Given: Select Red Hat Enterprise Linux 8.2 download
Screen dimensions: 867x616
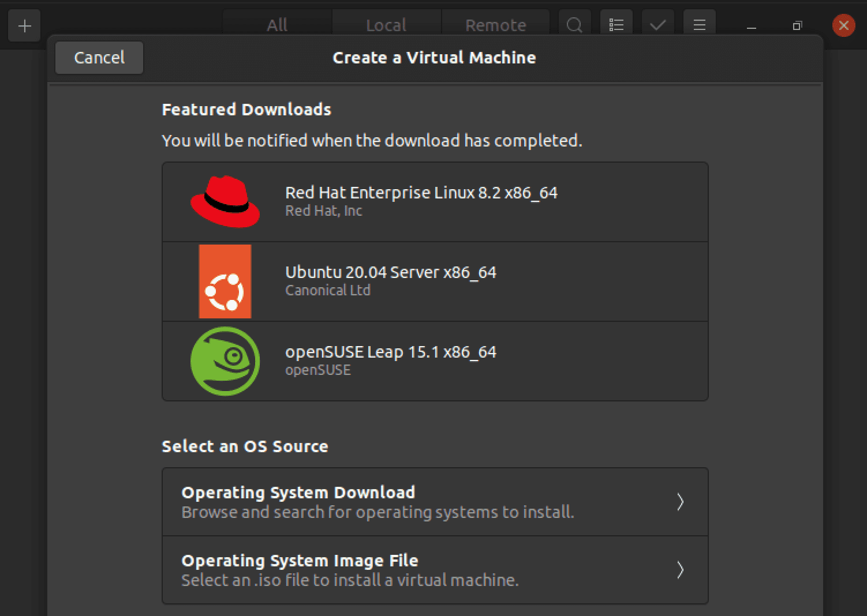Looking at the screenshot, I should pos(435,201).
